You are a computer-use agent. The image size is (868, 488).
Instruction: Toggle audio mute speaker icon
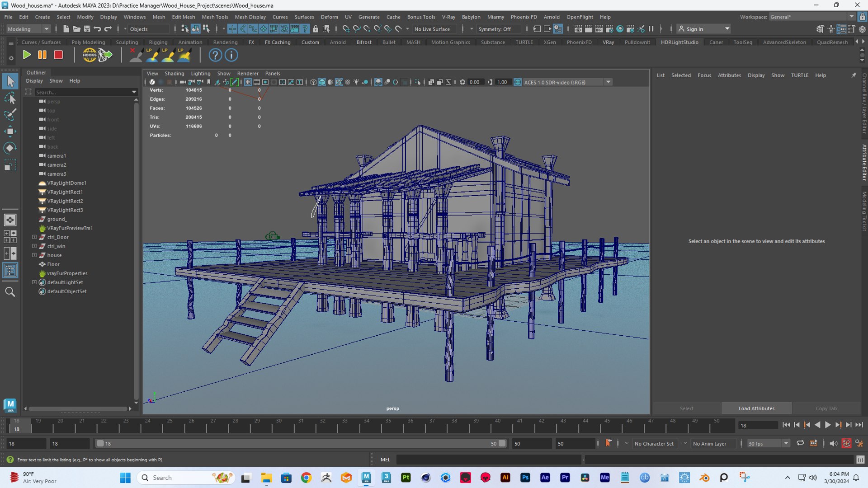833,443
